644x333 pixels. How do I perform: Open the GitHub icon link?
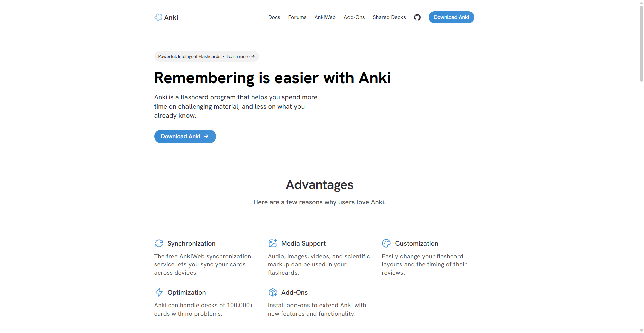pyautogui.click(x=417, y=17)
